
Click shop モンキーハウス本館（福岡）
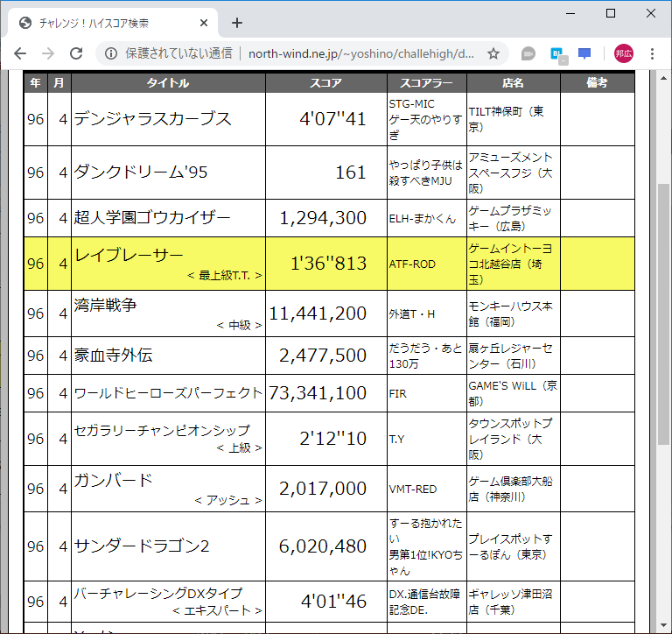pyautogui.click(x=510, y=313)
